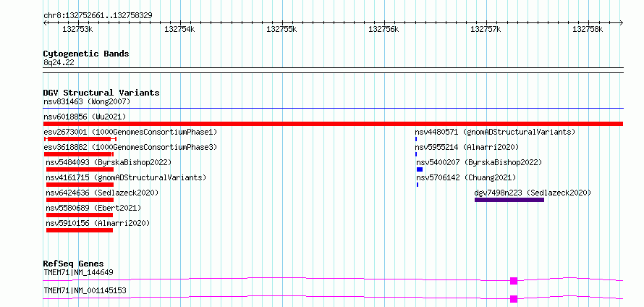Viewport: 644px width, 307px height.
Task: Click the 132757k ruler tick label
Action: [486, 29]
